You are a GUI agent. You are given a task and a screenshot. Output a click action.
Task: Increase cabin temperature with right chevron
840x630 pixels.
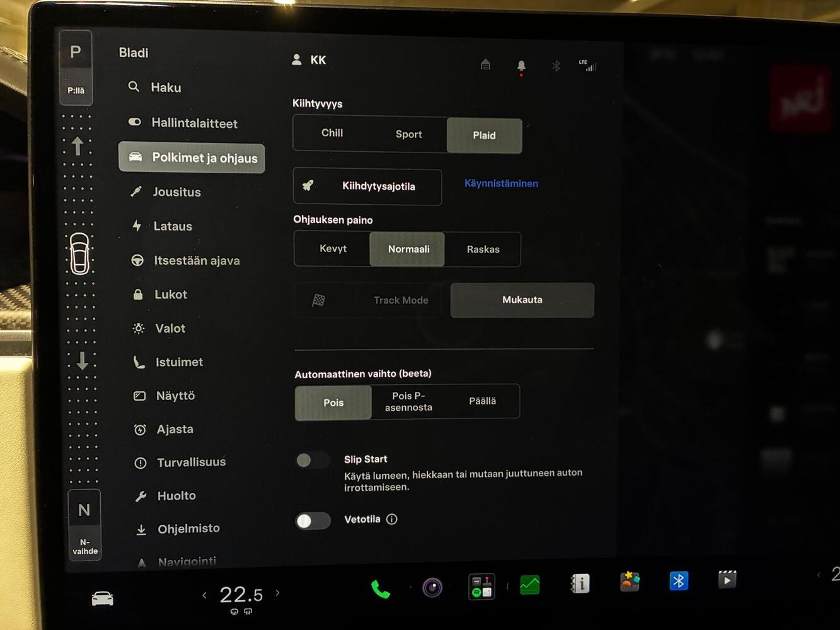[277, 593]
